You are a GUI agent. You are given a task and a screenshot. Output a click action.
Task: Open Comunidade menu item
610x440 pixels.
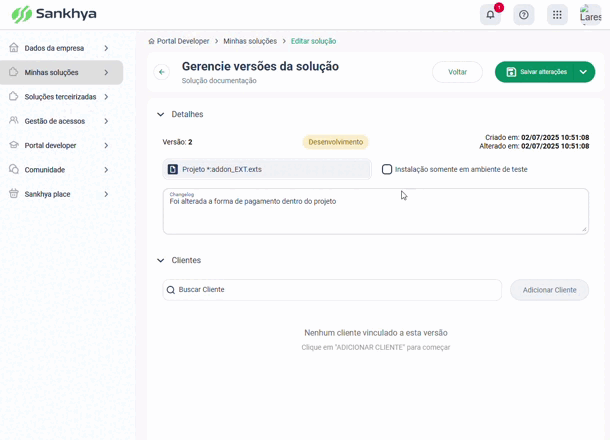pyautogui.click(x=61, y=170)
